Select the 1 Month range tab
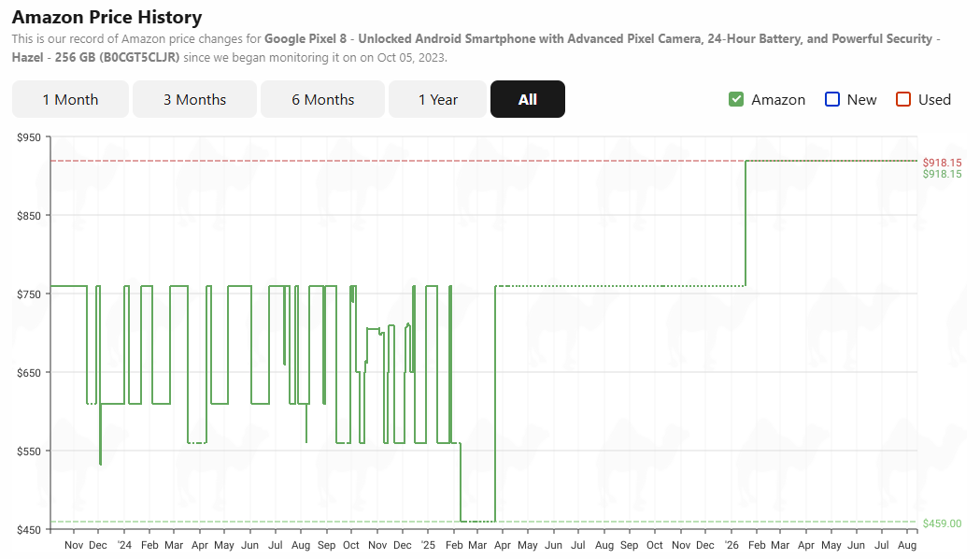 point(70,99)
